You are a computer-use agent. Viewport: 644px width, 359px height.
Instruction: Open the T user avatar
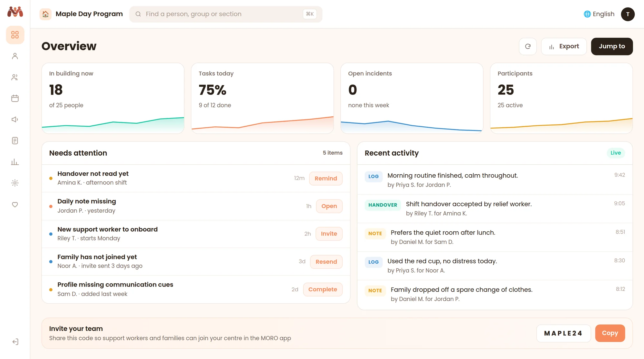pos(628,14)
